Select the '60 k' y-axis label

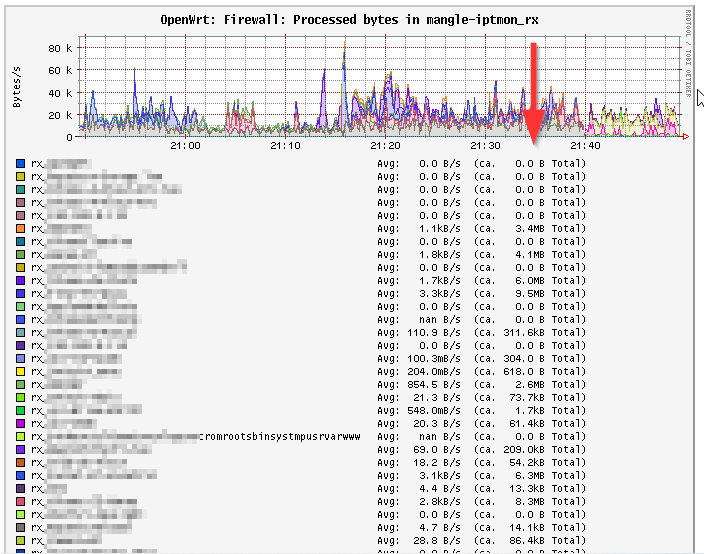coord(60,70)
